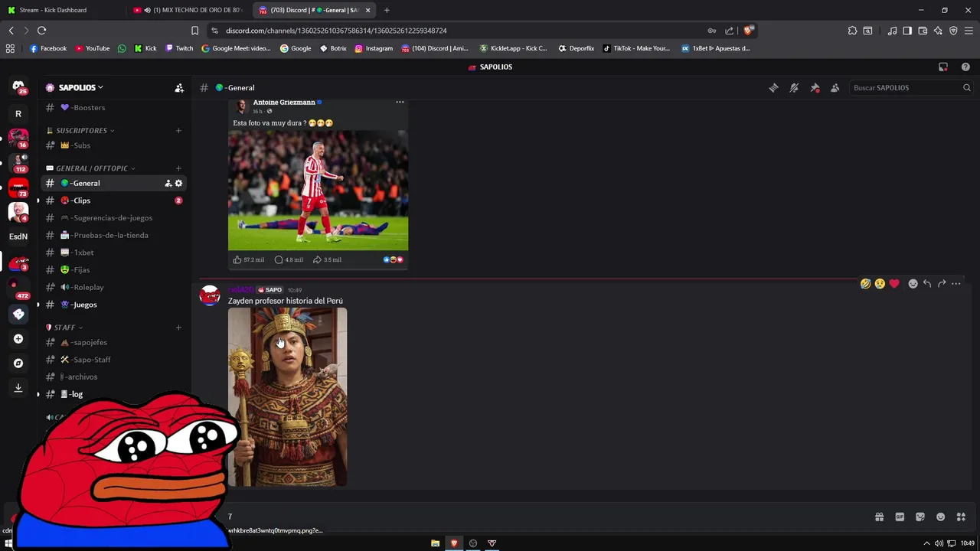980x551 pixels.
Task: Create channel in STAFF with plus
Action: (178, 328)
